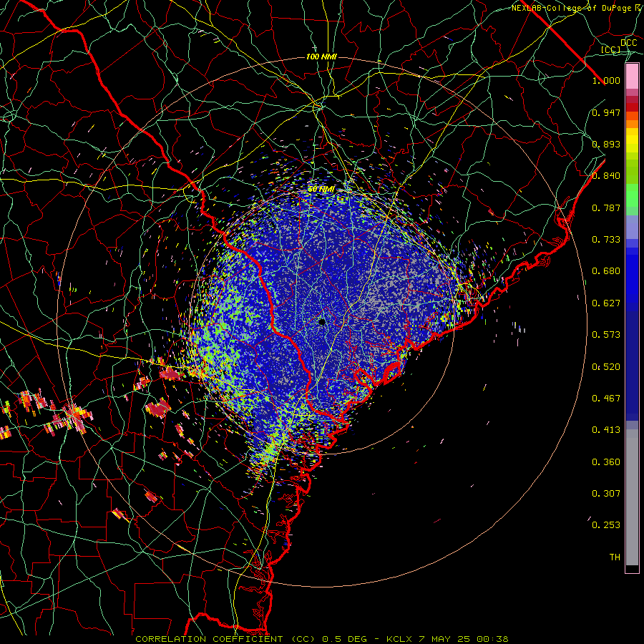
Task: Click the 0.573 scale value
Action: 606,335
